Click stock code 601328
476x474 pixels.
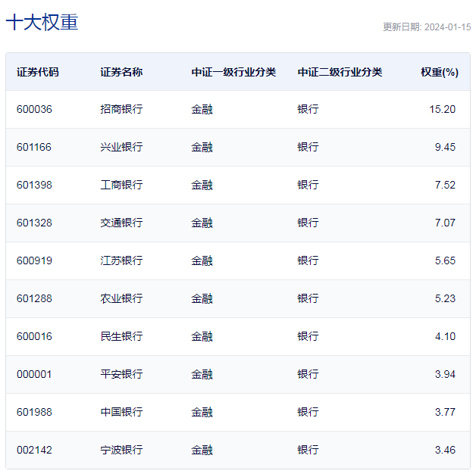(x=34, y=223)
